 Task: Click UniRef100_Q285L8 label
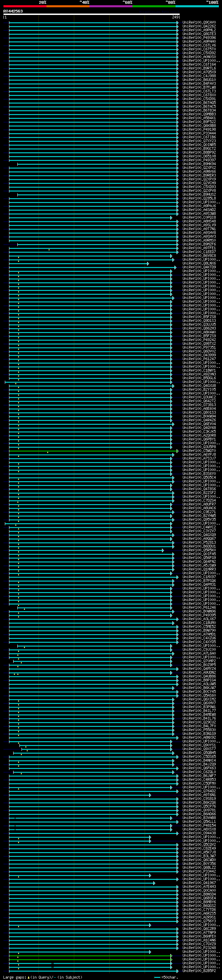click(x=199, y=198)
